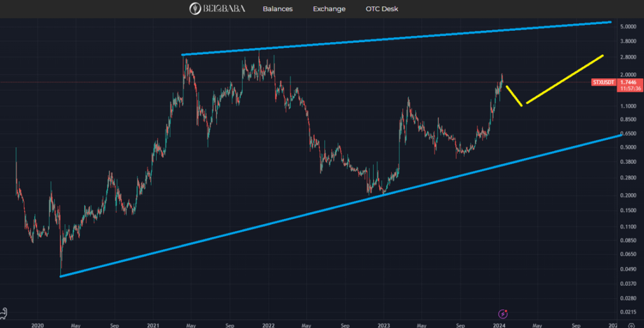This screenshot has height=328, width=644.
Task: Click the STXUSDT price label
Action: click(604, 82)
